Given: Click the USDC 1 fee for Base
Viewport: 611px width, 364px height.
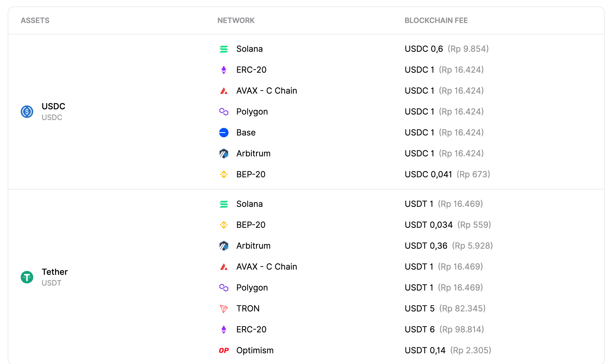Looking at the screenshot, I should (419, 133).
